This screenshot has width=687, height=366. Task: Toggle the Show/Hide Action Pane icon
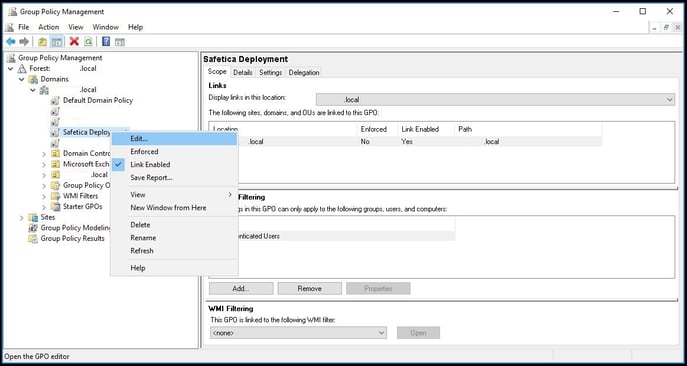click(x=120, y=42)
